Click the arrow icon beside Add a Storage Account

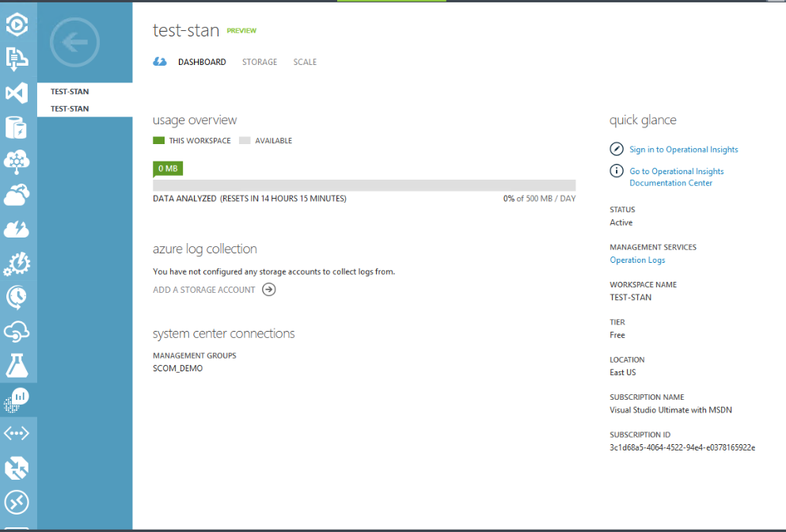click(x=269, y=290)
